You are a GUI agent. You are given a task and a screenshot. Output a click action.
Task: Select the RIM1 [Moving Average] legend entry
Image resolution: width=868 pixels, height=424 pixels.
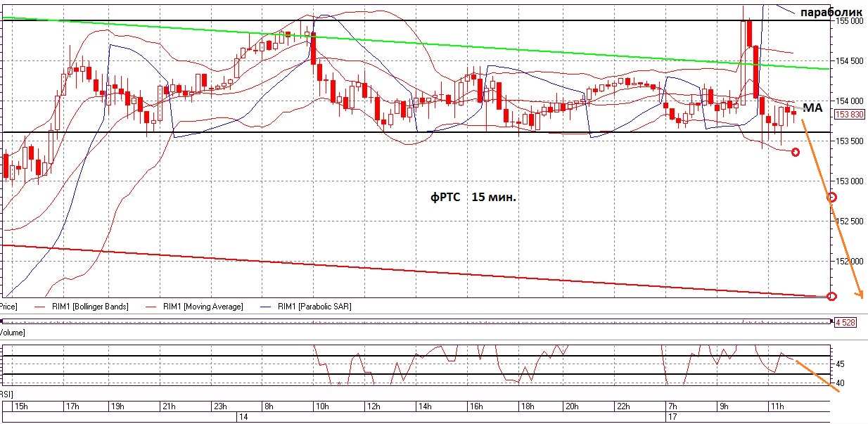[193, 307]
